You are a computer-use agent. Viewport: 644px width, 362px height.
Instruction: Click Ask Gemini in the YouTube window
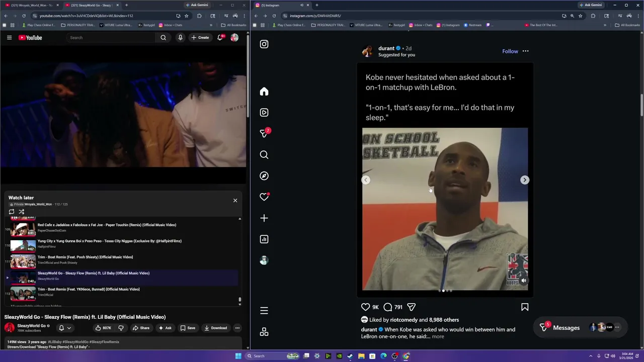(197, 5)
